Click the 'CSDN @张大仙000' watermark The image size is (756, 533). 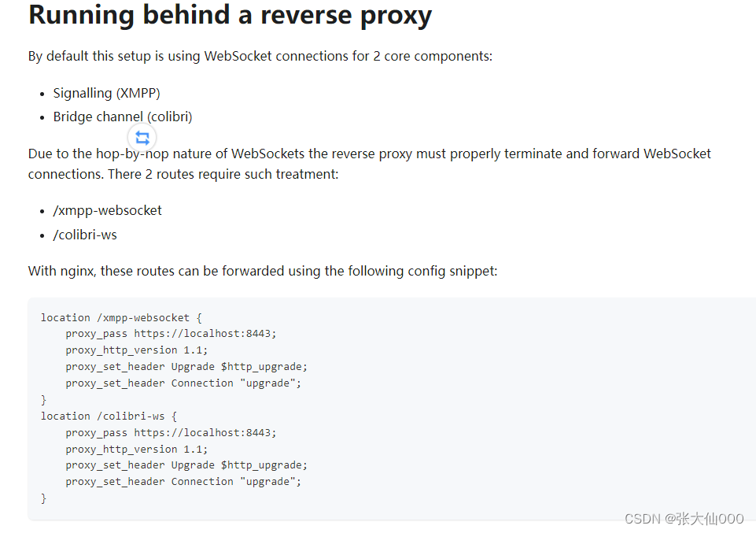(x=684, y=519)
